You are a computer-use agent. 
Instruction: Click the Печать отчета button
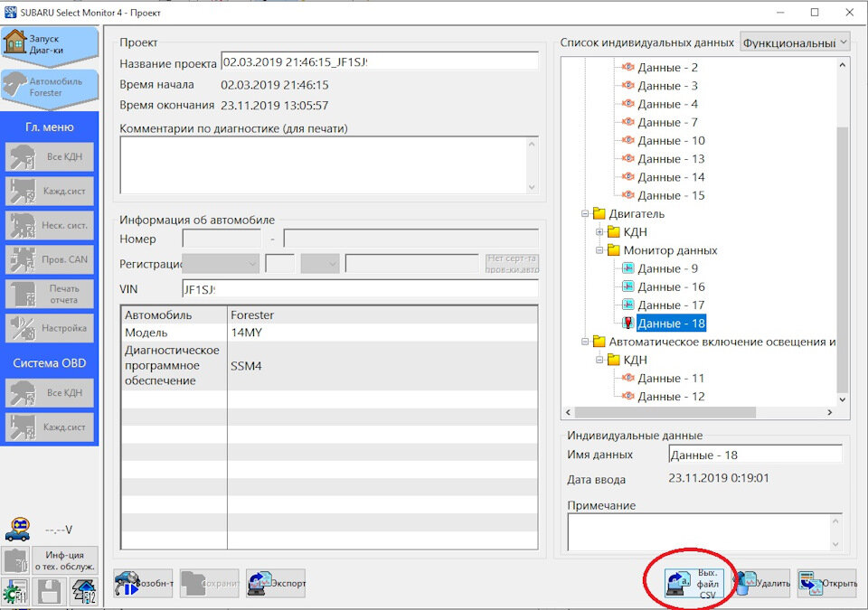coord(49,294)
